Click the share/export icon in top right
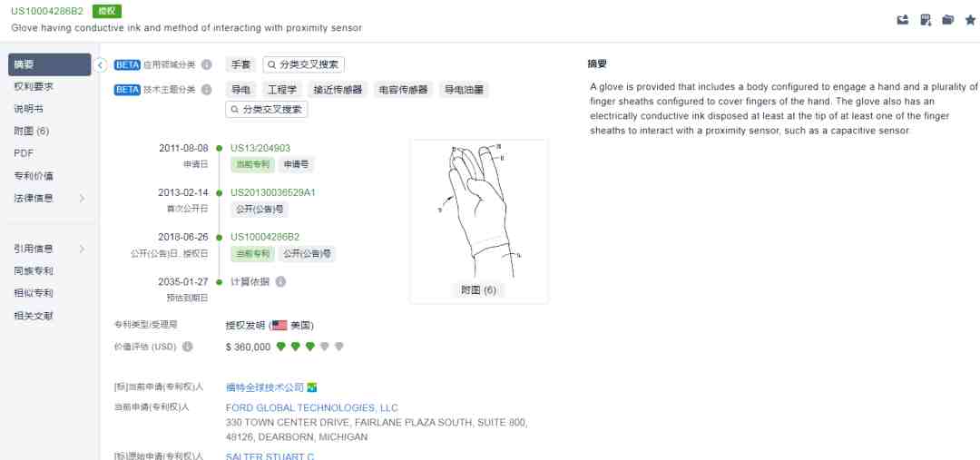This screenshot has height=460, width=980. pyautogui.click(x=903, y=20)
